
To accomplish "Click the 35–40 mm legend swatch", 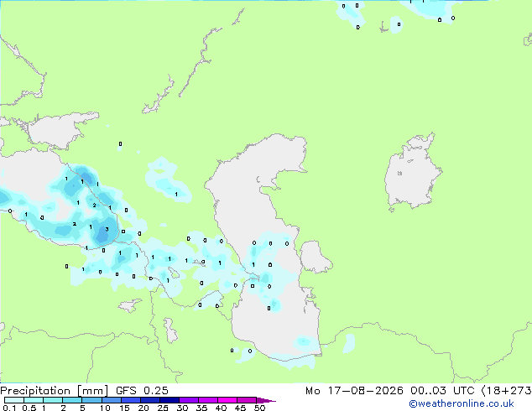I will pyautogui.click(x=207, y=400).
